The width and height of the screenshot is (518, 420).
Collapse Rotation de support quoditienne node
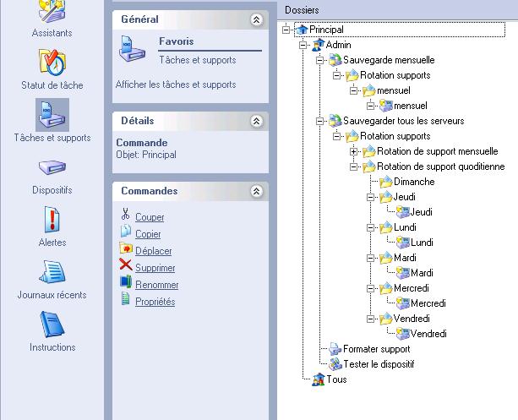[x=354, y=166]
